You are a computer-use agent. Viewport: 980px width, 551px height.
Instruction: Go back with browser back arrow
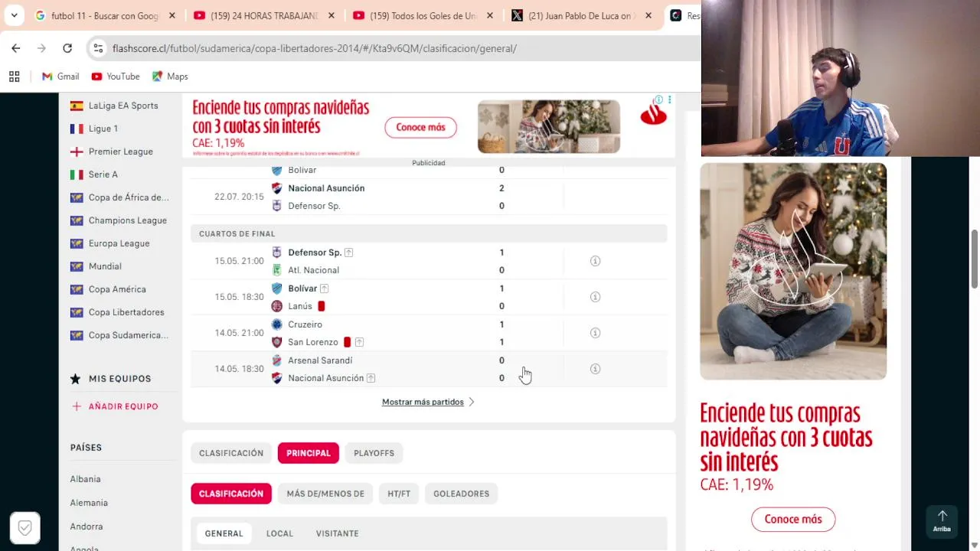coord(16,48)
